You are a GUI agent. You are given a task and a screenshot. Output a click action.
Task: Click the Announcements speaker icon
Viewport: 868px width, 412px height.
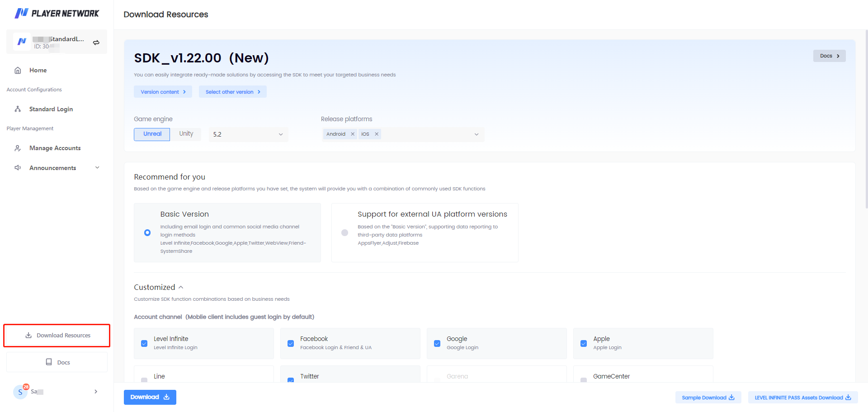click(x=17, y=167)
